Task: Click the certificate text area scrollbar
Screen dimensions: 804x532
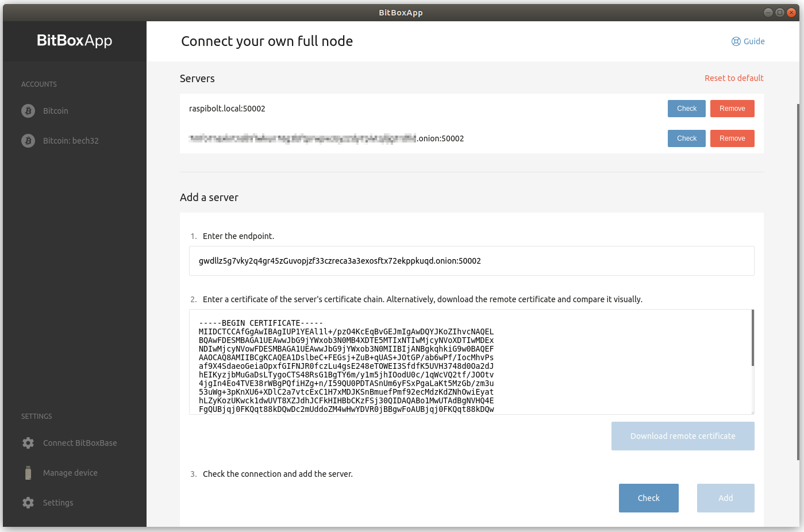Action: click(x=752, y=338)
